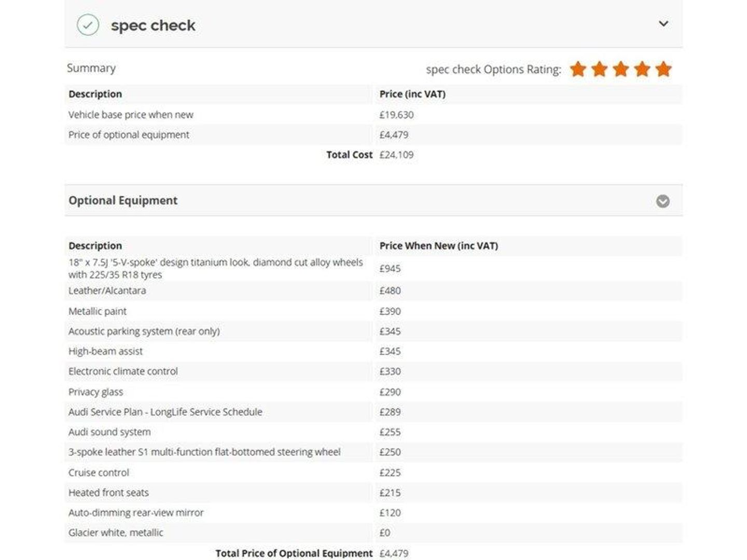
Task: Click the Metallic paint row
Action: pyautogui.click(x=374, y=311)
